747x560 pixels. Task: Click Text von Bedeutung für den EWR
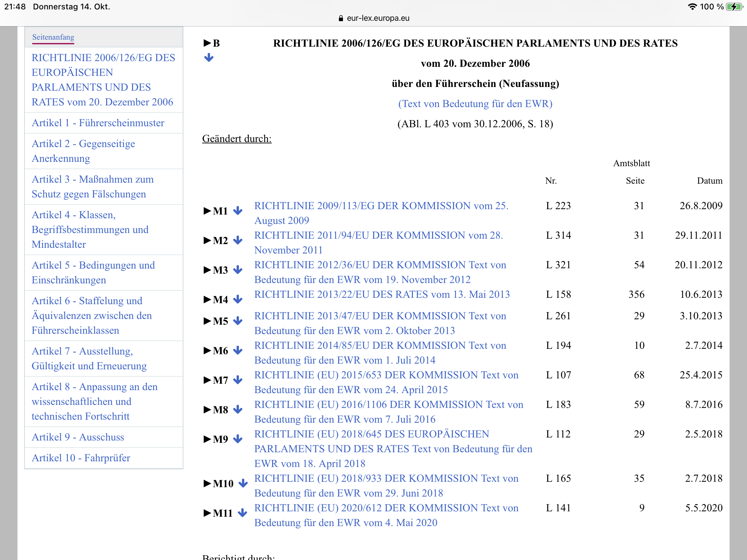click(x=475, y=104)
